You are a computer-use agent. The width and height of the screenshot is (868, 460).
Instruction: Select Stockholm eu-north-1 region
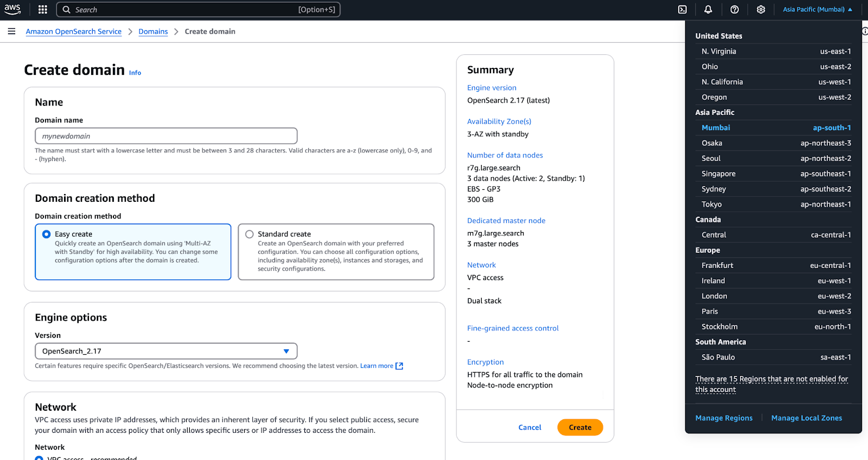(776, 327)
